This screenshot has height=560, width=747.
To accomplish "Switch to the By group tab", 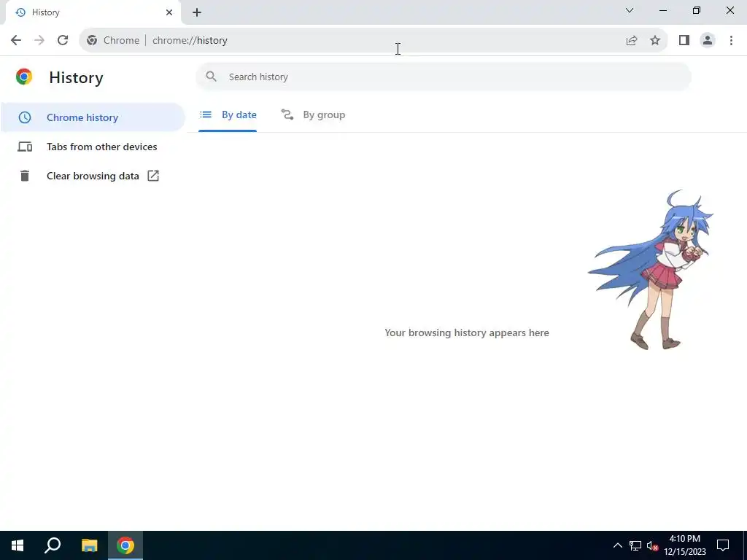I will click(x=313, y=114).
